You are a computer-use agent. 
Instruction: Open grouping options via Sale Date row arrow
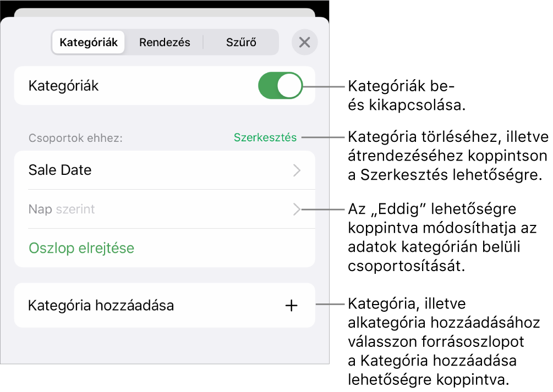297,170
